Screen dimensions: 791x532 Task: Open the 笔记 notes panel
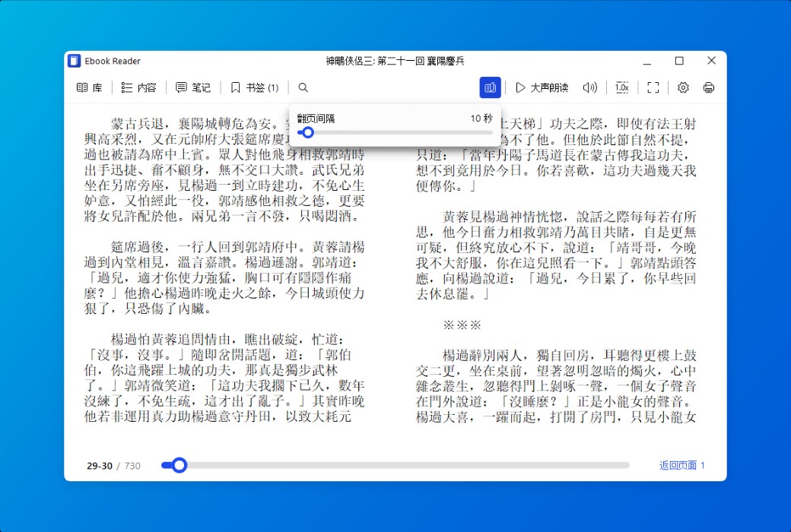click(x=193, y=87)
